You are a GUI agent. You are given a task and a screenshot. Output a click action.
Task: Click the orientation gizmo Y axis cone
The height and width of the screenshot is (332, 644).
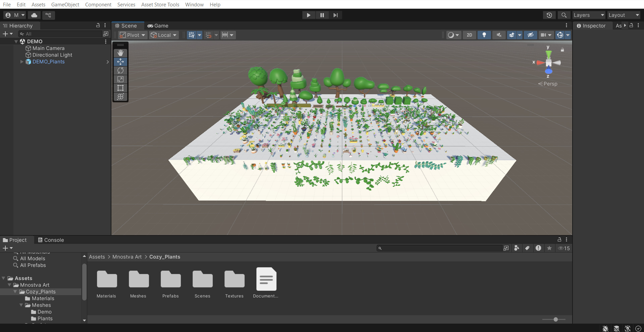tap(548, 54)
